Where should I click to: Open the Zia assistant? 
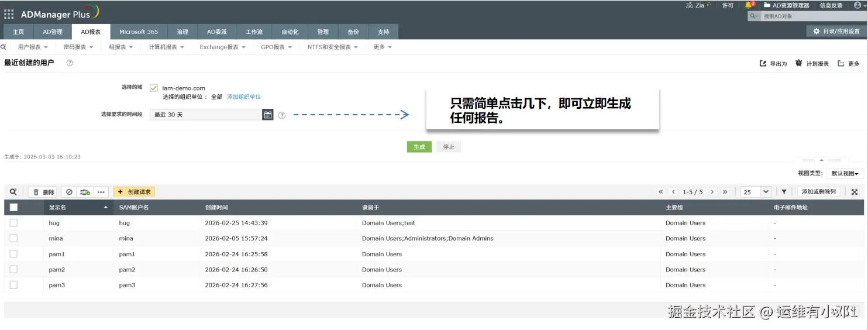pyautogui.click(x=698, y=5)
